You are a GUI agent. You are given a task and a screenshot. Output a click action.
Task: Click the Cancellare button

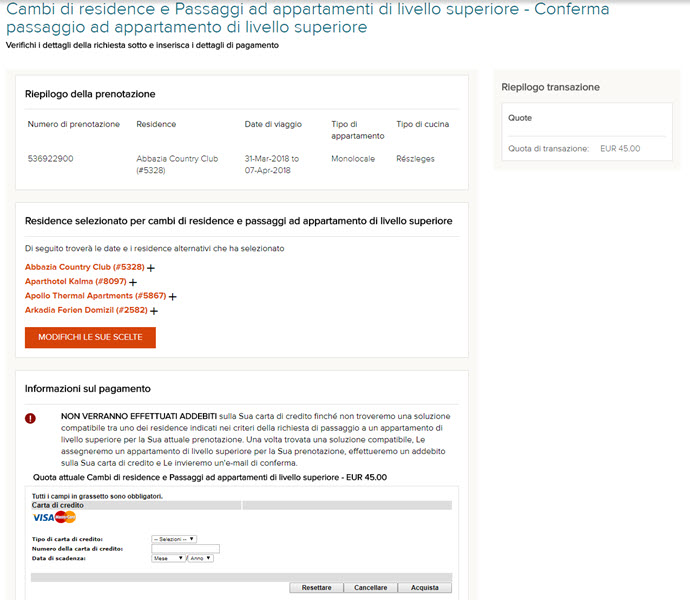click(x=370, y=587)
